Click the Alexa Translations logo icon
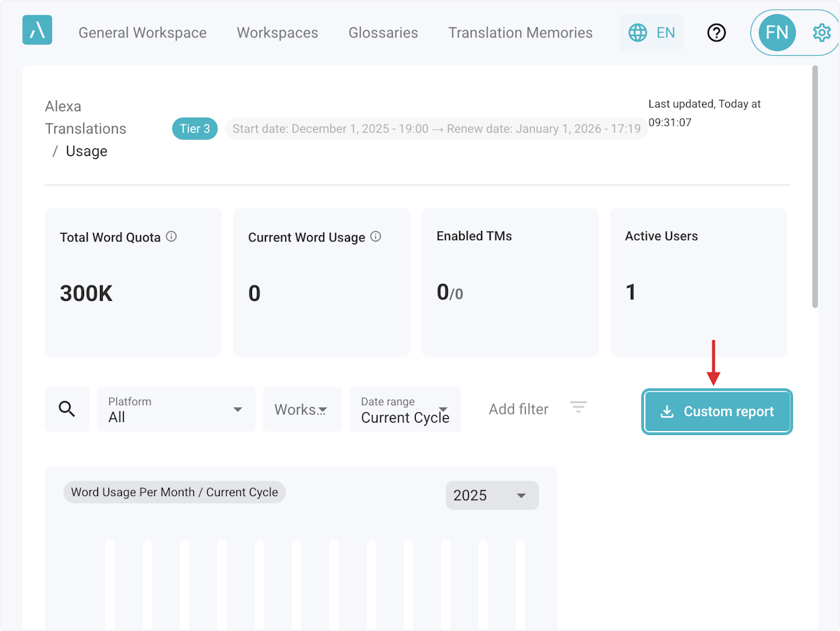The width and height of the screenshot is (840, 631). 37,31
